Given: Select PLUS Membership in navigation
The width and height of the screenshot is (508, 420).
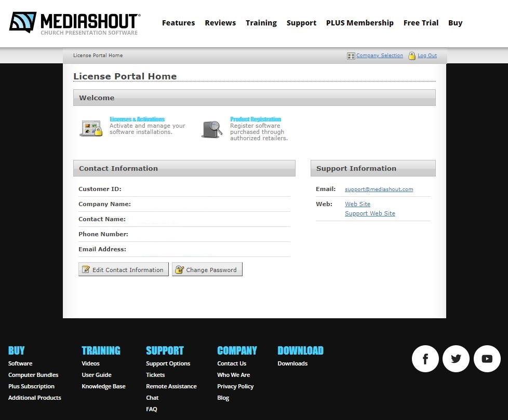Looking at the screenshot, I should [359, 23].
